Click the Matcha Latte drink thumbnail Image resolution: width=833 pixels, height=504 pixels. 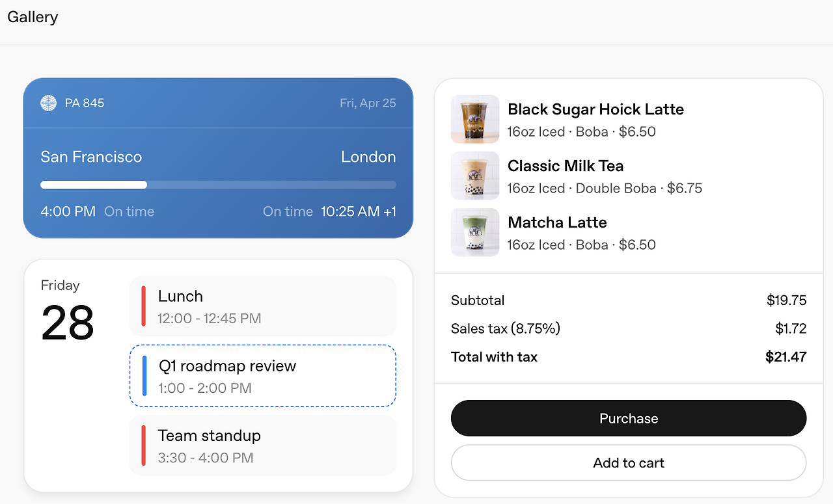click(x=475, y=232)
